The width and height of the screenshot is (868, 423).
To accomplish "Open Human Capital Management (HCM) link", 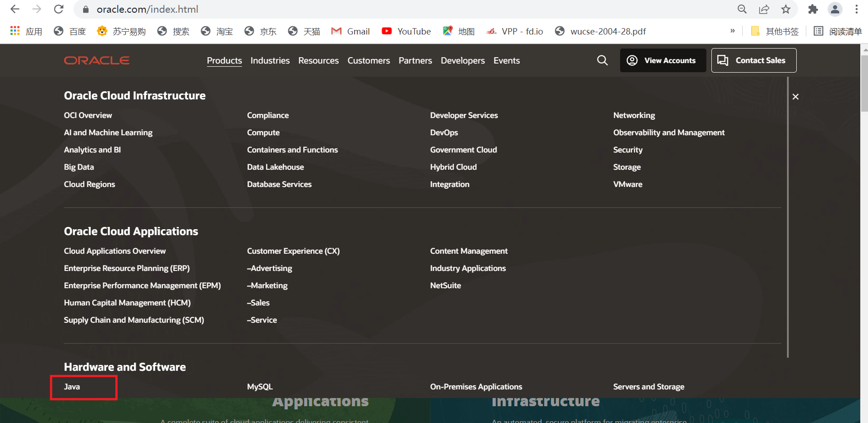I will click(127, 303).
